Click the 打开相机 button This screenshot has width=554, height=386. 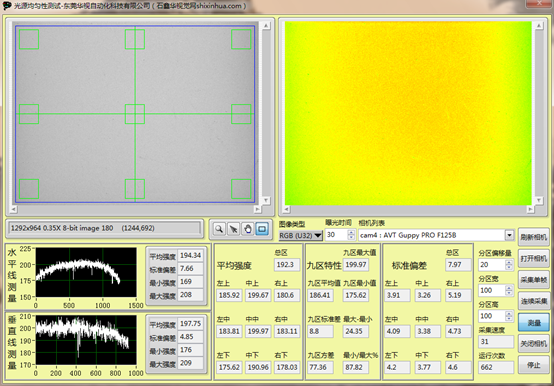(x=534, y=259)
